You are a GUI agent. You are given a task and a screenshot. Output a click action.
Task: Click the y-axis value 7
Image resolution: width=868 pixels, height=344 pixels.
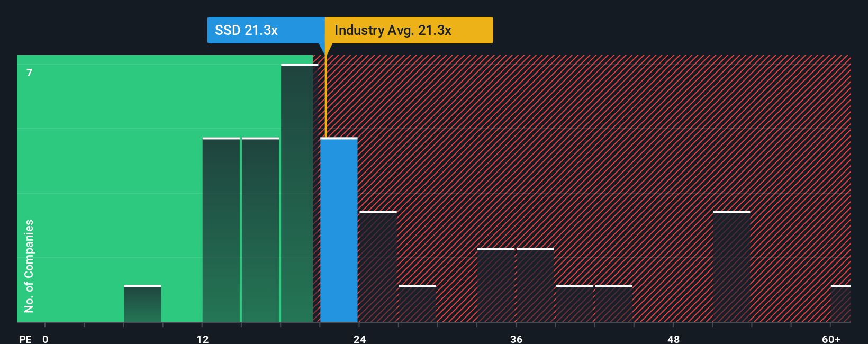(x=30, y=73)
